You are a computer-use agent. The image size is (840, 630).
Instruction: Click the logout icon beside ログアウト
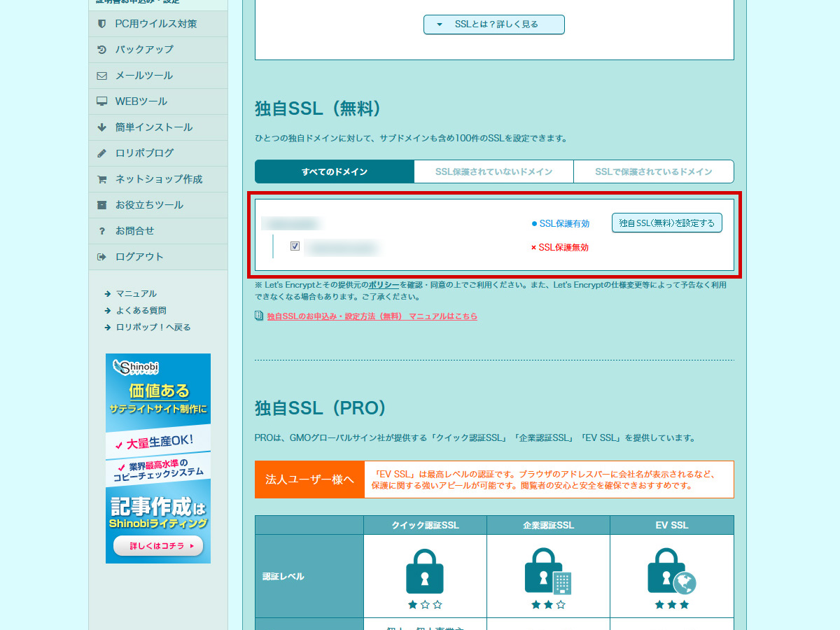[x=102, y=257]
